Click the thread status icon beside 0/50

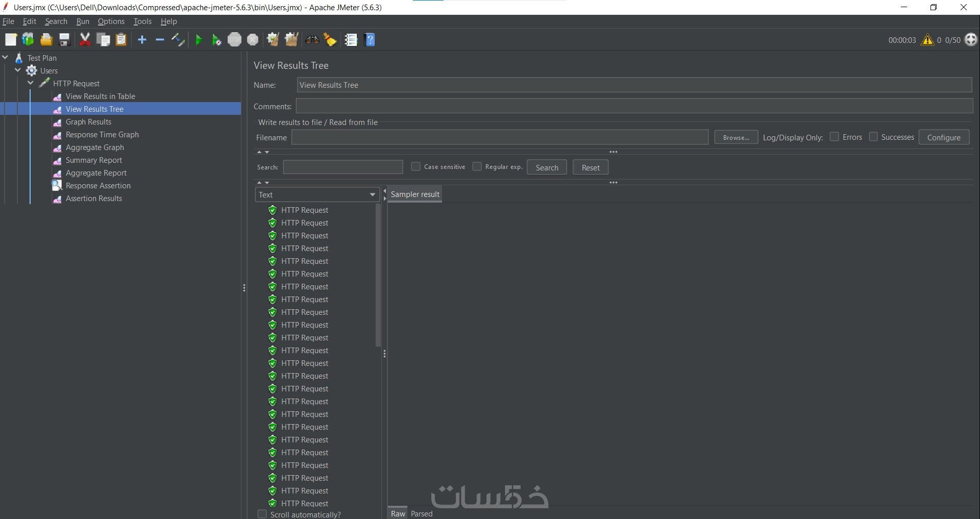click(971, 40)
